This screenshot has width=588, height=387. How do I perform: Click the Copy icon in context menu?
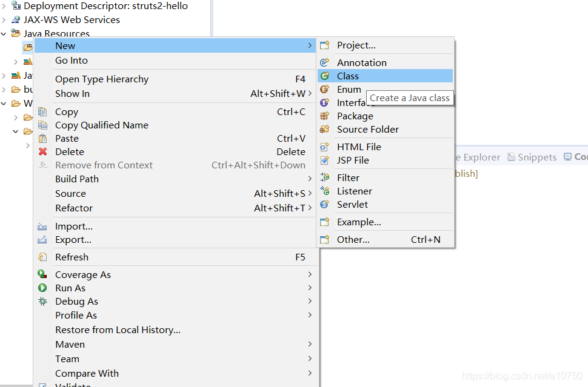pos(43,112)
